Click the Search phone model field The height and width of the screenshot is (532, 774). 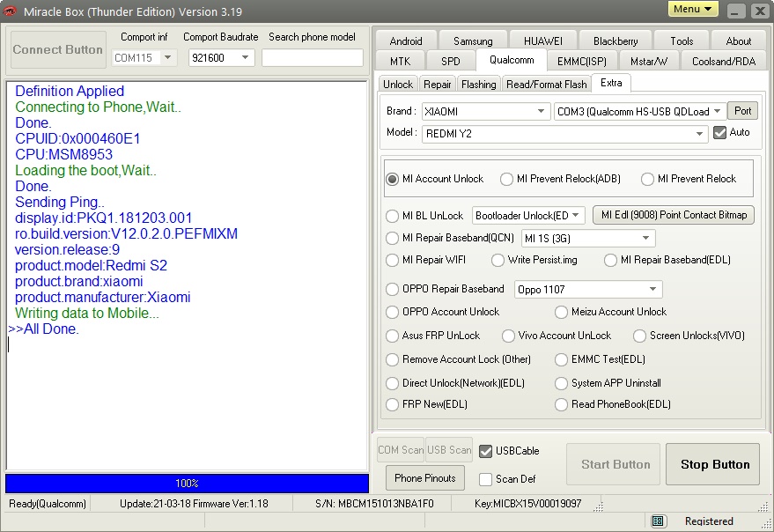pyautogui.click(x=313, y=58)
